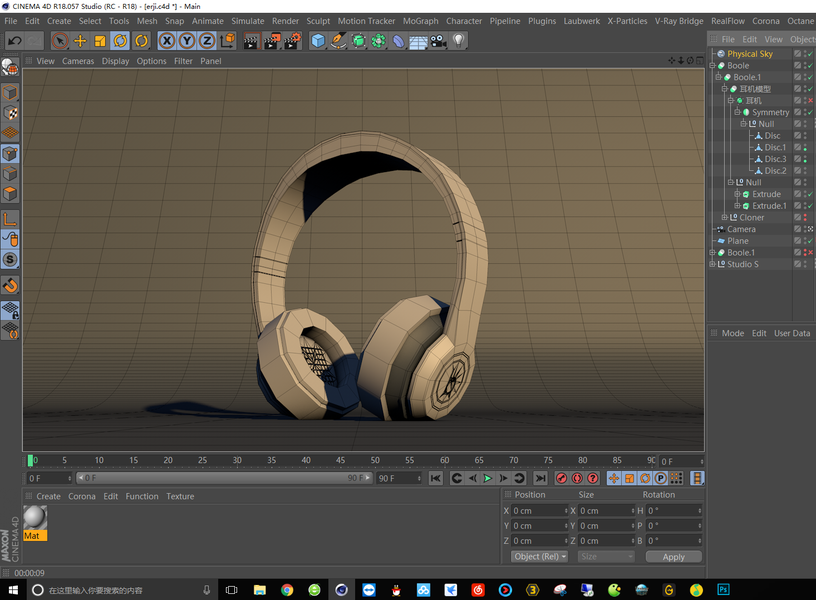
Task: Toggle Parameter (P) keyframe recording
Action: pos(660,478)
